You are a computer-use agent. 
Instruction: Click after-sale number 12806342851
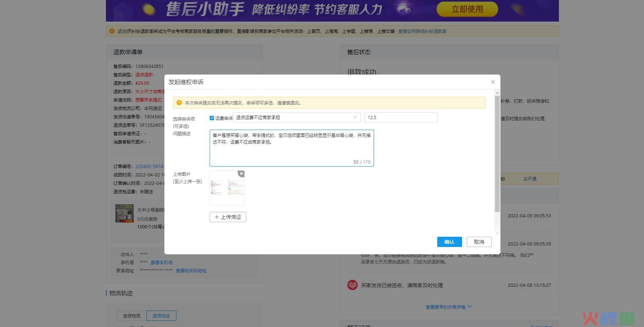[x=149, y=66]
